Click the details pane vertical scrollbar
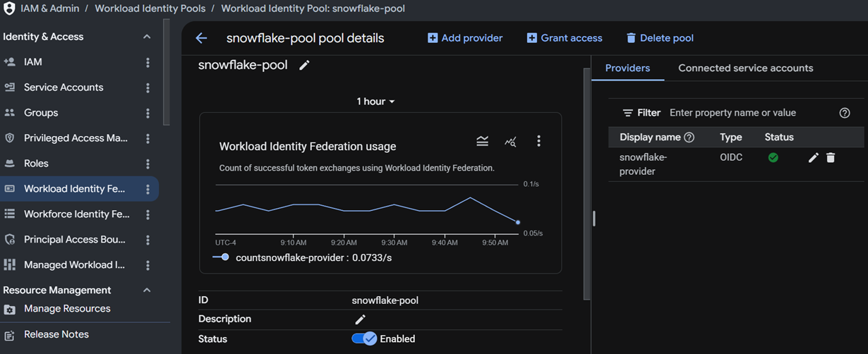The image size is (868, 354). pyautogui.click(x=586, y=184)
